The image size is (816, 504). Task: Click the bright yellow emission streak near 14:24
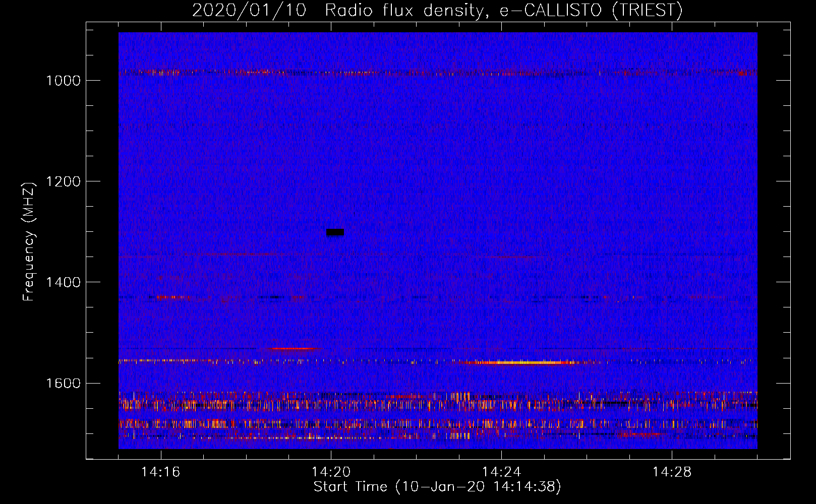point(524,362)
